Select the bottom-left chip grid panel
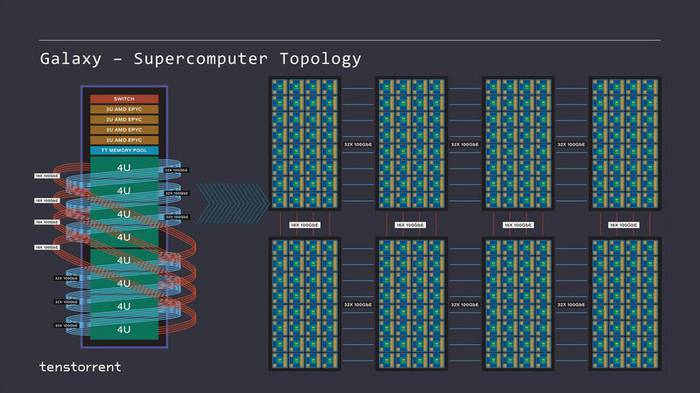This screenshot has width=700, height=393. point(304,304)
